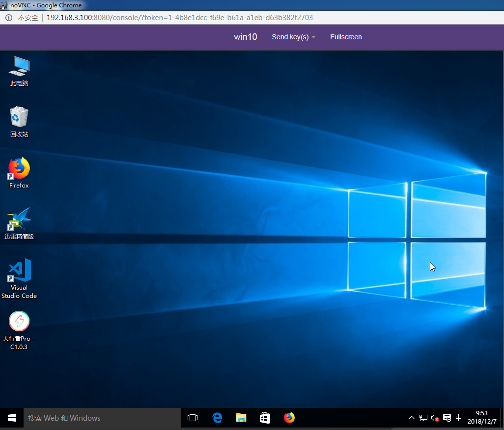Select the 天行者Pro - C1.0.3 desktop icon
This screenshot has width=504, height=430.
(19, 330)
